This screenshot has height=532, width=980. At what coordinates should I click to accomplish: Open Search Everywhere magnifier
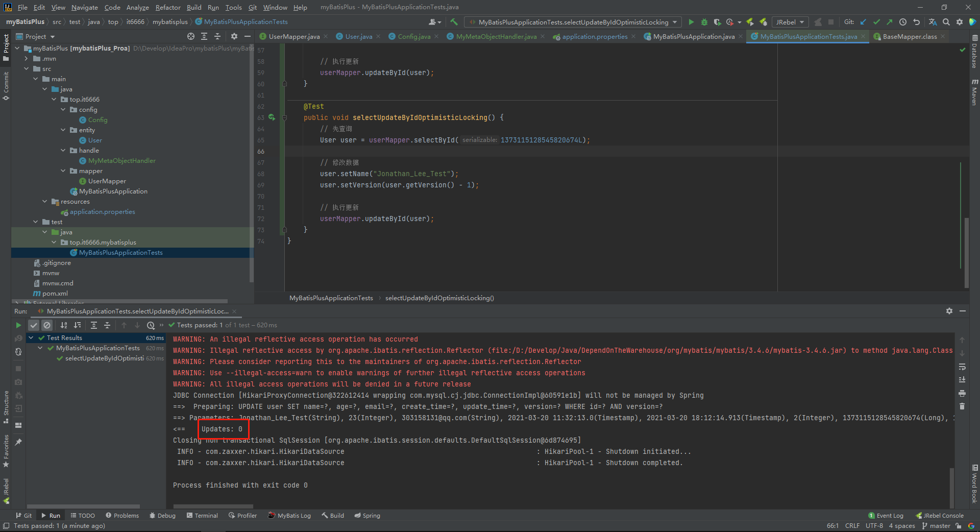[x=946, y=22]
